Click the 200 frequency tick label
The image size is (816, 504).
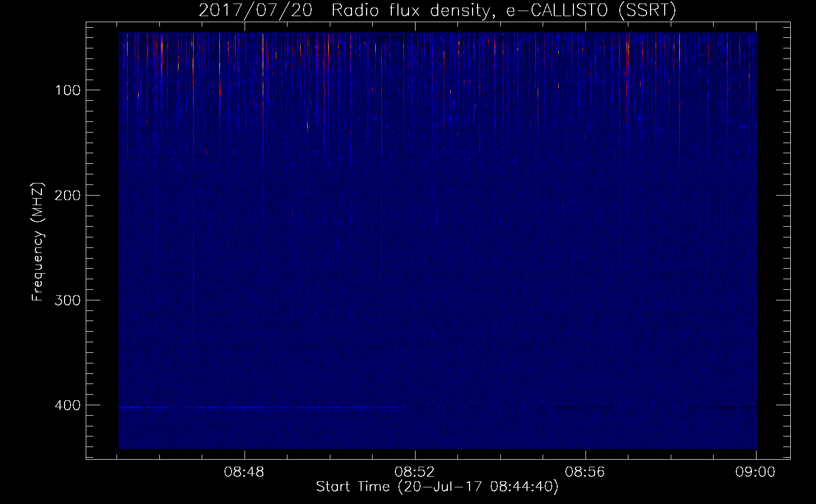pyautogui.click(x=68, y=195)
